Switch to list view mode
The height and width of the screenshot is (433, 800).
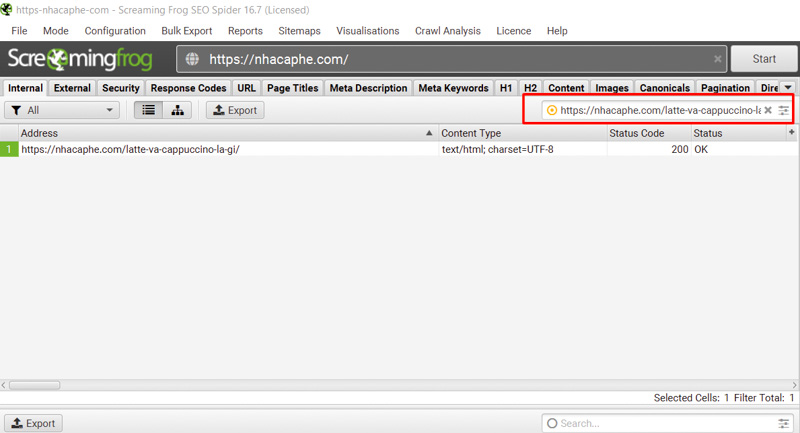pos(149,110)
